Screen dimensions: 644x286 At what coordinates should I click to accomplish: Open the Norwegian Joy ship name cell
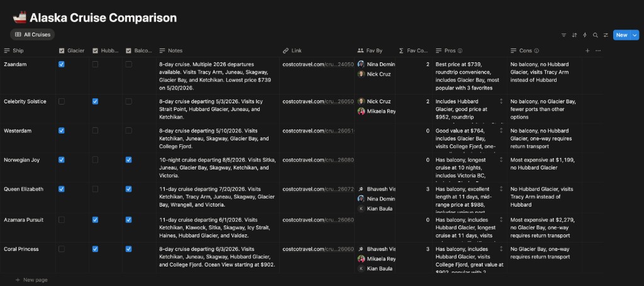pos(28,167)
